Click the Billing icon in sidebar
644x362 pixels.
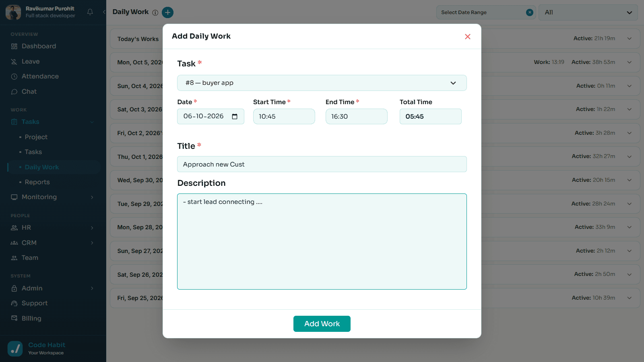(x=14, y=318)
